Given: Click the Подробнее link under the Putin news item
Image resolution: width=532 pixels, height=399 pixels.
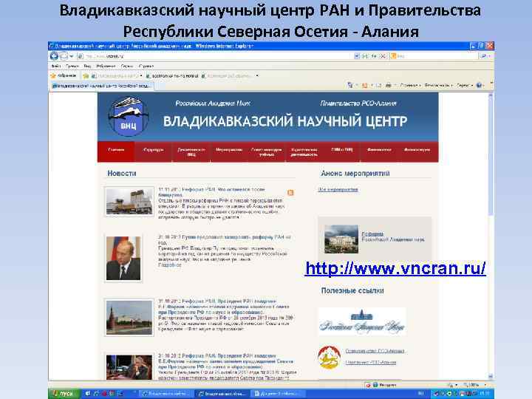Looking at the screenshot, I should tap(170, 265).
